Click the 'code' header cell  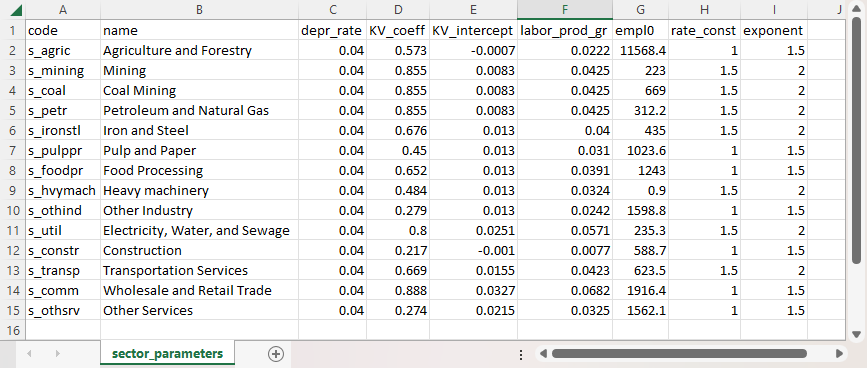(63, 30)
